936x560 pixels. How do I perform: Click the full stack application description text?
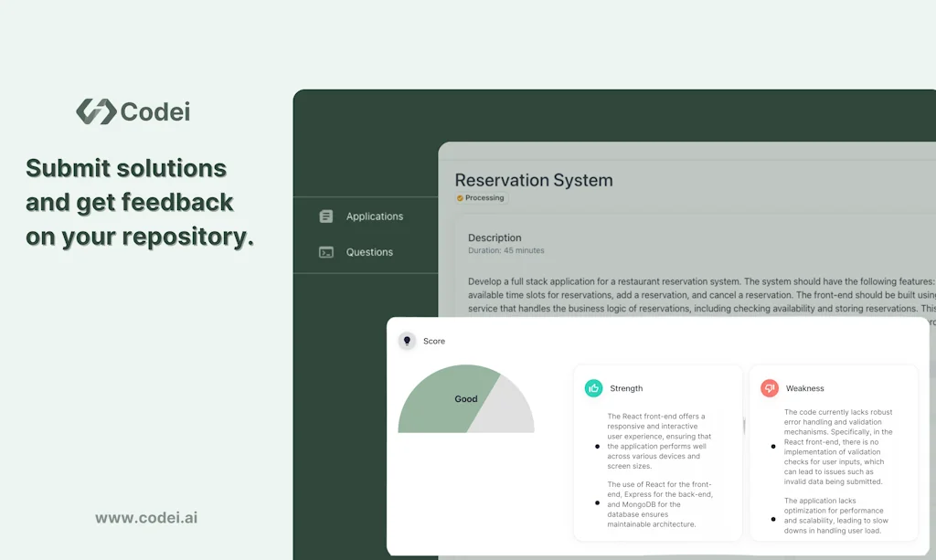[x=686, y=294]
